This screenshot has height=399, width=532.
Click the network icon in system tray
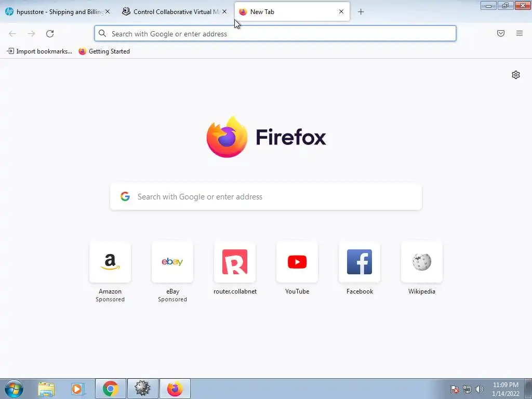point(467,389)
